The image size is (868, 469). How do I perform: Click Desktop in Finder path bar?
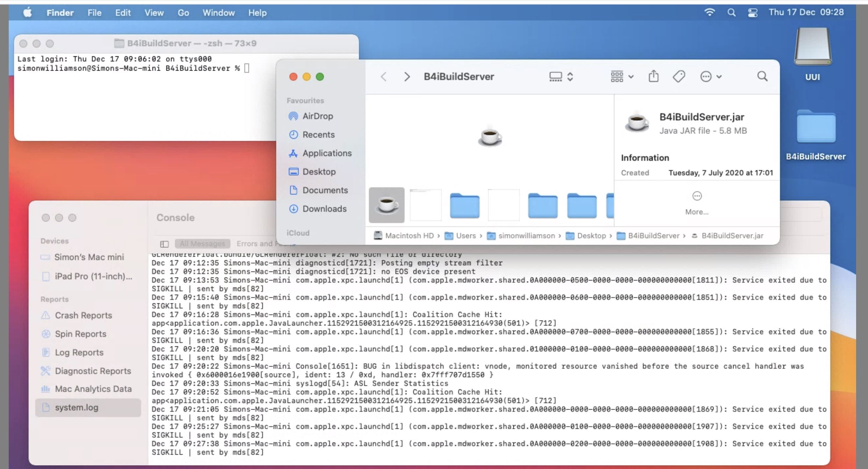(586, 236)
